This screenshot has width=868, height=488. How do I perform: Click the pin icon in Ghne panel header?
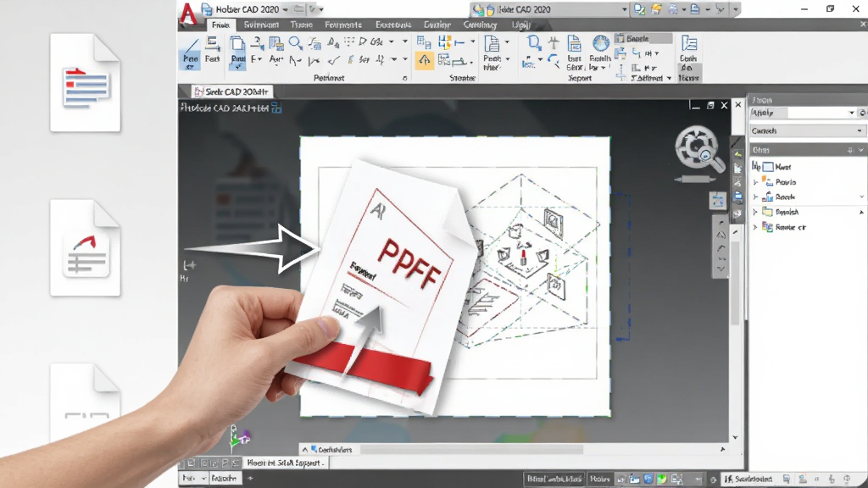click(x=849, y=150)
